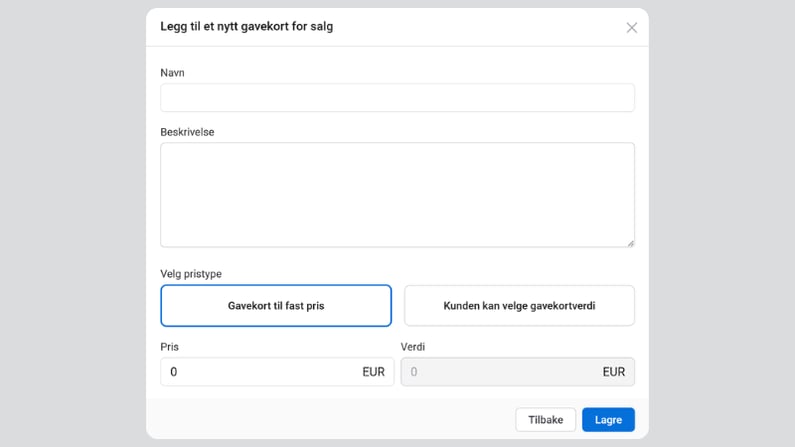Click the Pris amount field

click(277, 372)
